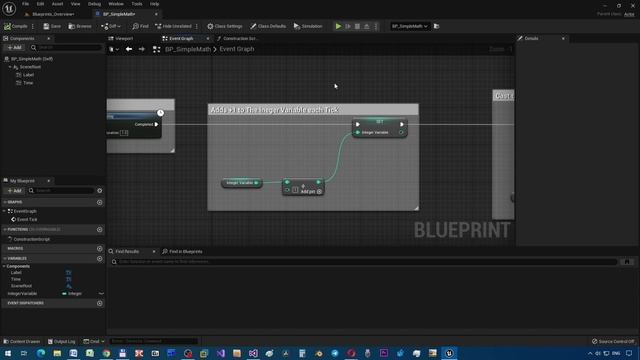Switch to Construction Script tab
The image size is (640, 360).
(x=238, y=38)
